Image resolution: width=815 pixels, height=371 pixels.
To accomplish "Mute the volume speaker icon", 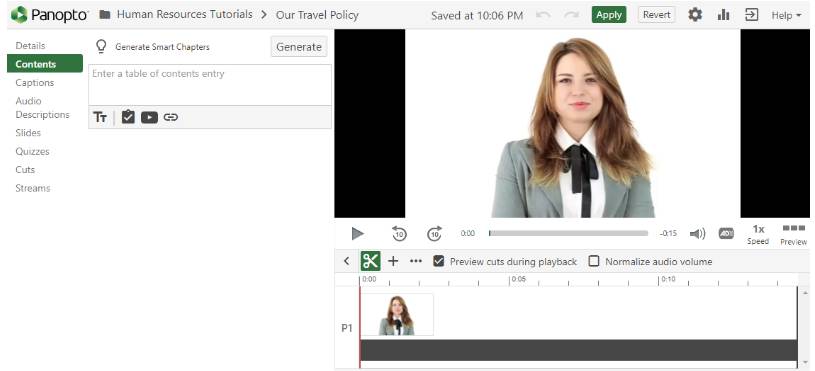I will pos(697,234).
